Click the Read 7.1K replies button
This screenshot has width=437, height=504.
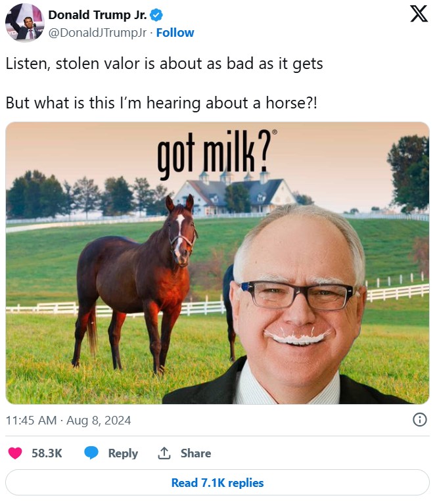point(218,482)
